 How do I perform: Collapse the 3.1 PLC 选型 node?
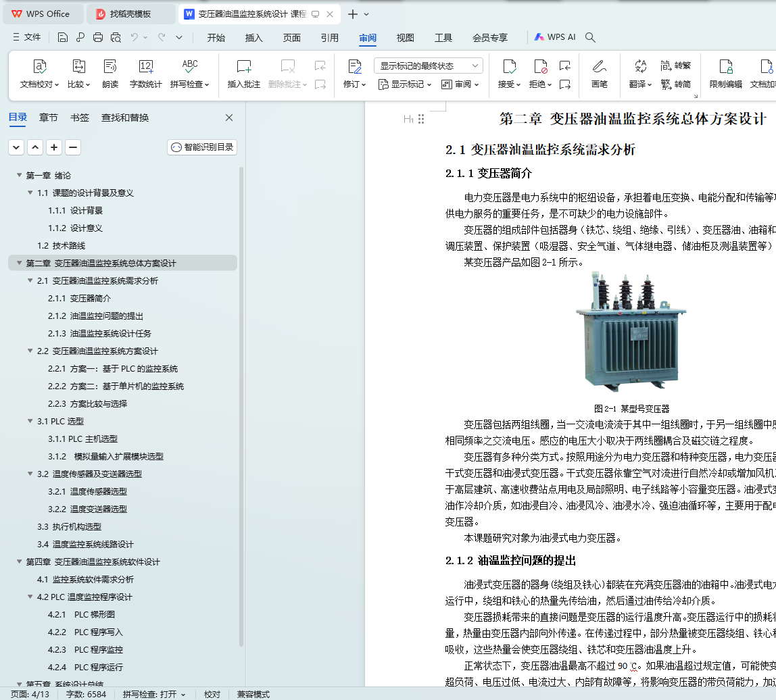point(30,421)
